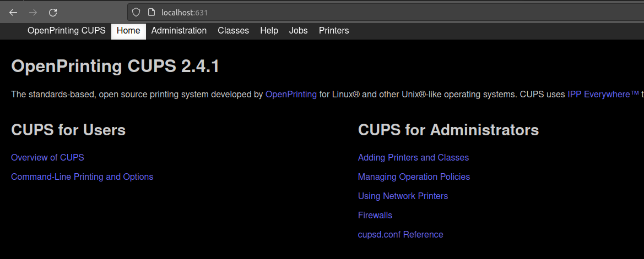Open the Help tab
The width and height of the screenshot is (644, 259).
coord(269,31)
